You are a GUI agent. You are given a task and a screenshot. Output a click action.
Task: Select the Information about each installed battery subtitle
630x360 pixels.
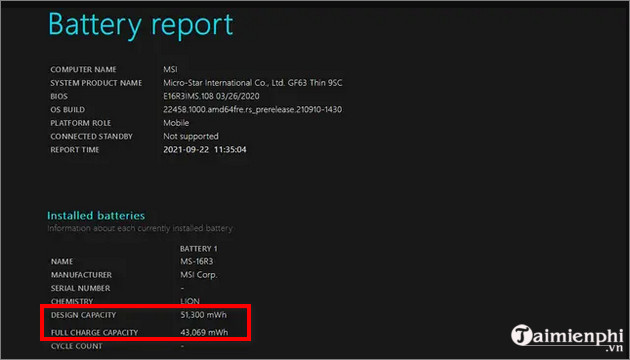tap(140, 229)
